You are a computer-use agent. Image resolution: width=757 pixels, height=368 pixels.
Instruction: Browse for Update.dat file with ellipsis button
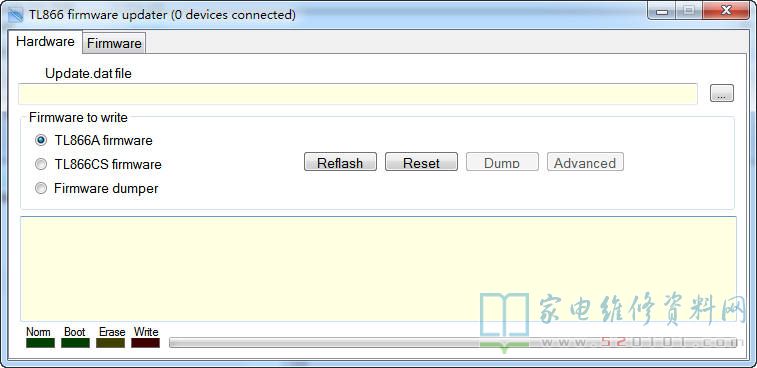722,93
